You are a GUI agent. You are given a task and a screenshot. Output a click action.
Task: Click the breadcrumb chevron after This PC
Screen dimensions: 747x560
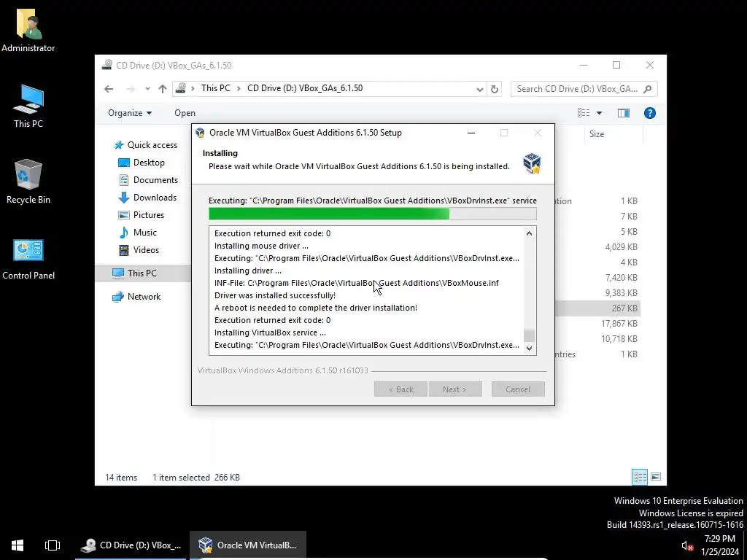pos(239,88)
